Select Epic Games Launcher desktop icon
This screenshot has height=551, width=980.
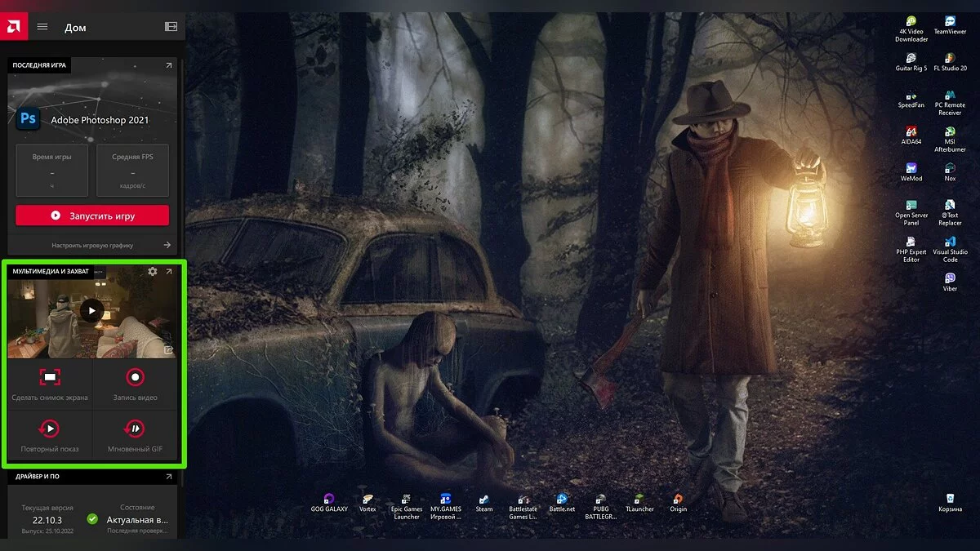click(407, 506)
